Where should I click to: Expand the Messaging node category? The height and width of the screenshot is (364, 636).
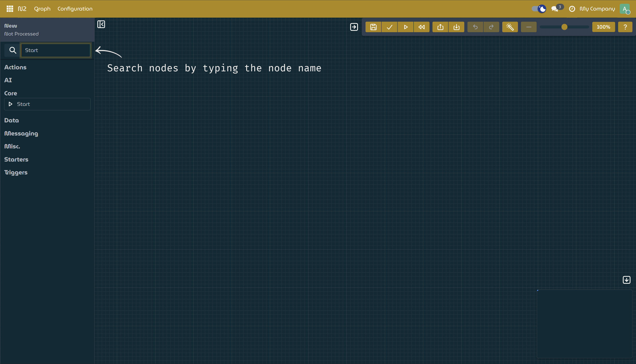21,134
